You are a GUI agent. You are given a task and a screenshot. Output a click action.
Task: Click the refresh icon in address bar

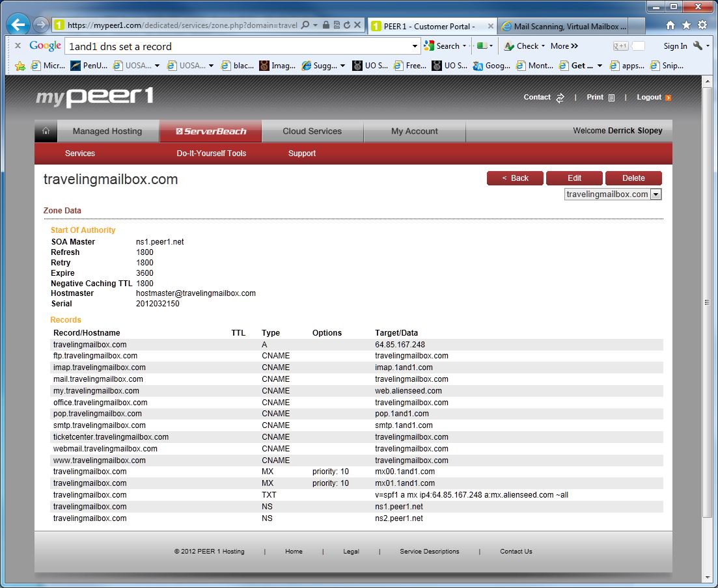tap(347, 25)
